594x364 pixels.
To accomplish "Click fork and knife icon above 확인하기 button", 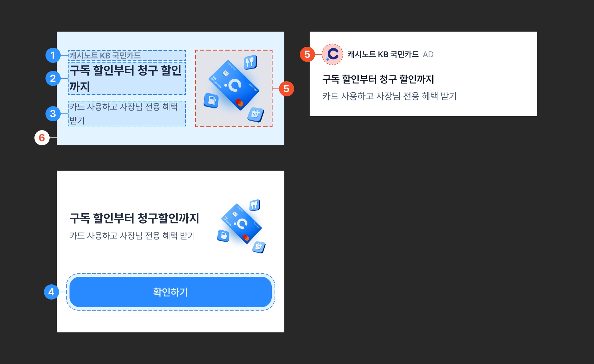I will click(x=255, y=205).
